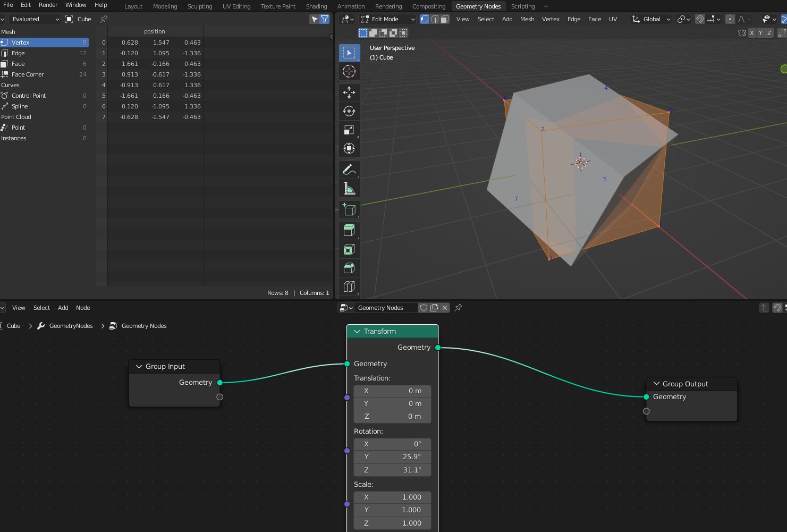Toggle X axis mesh symmetry
Image resolution: width=787 pixels, height=532 pixels.
(x=751, y=33)
